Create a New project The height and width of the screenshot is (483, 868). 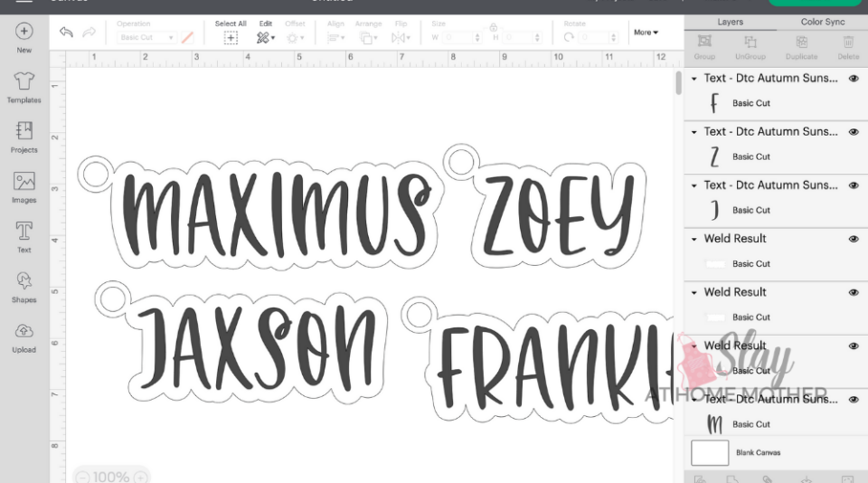[x=24, y=36]
